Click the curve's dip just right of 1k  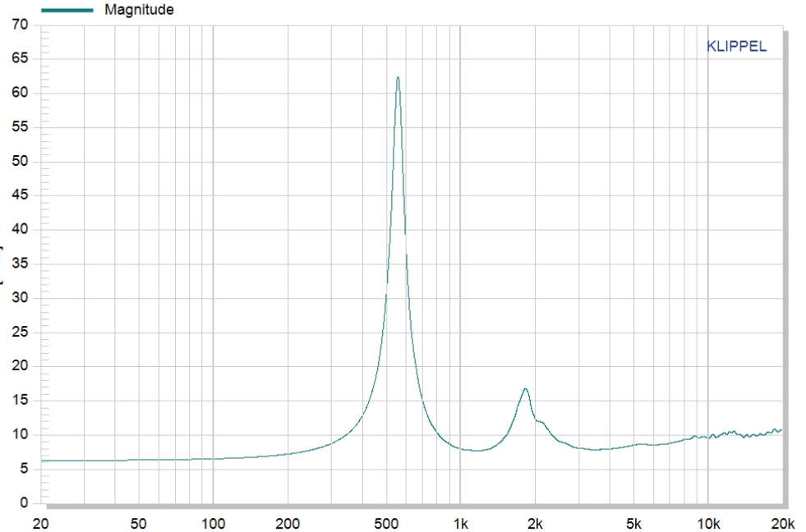(475, 450)
